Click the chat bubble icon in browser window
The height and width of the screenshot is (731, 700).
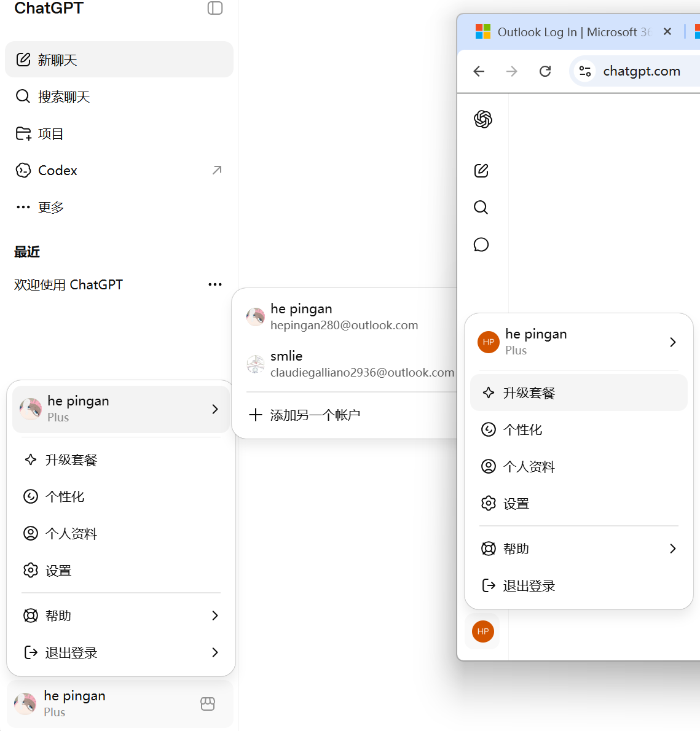481,244
